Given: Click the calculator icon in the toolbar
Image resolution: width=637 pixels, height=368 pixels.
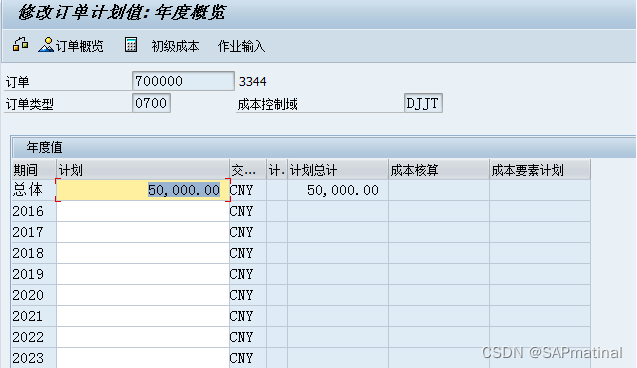Looking at the screenshot, I should click(131, 45).
